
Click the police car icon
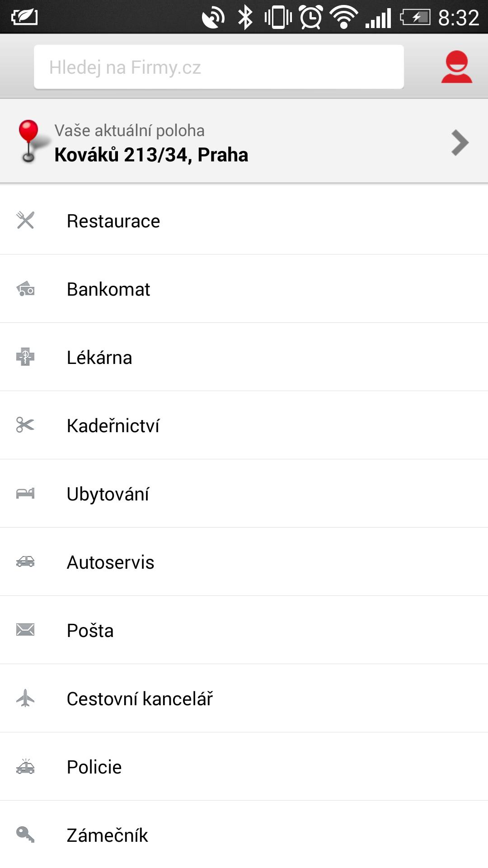[x=25, y=766]
